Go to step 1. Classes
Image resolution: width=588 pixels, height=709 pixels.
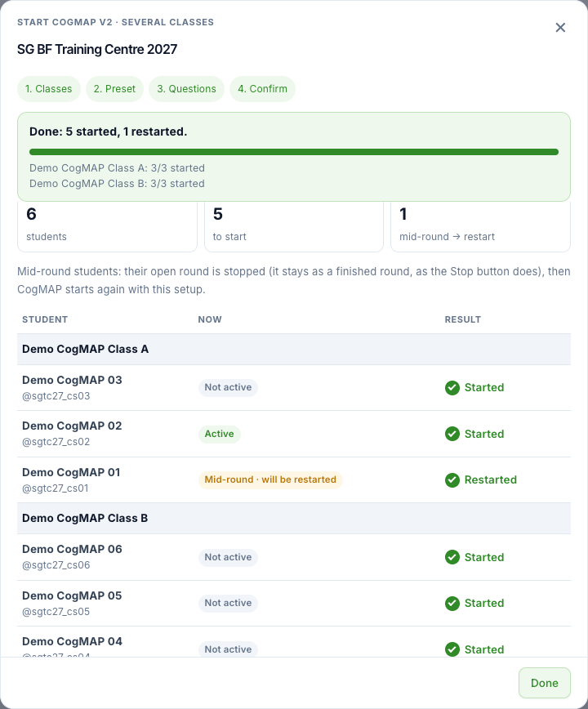click(48, 88)
